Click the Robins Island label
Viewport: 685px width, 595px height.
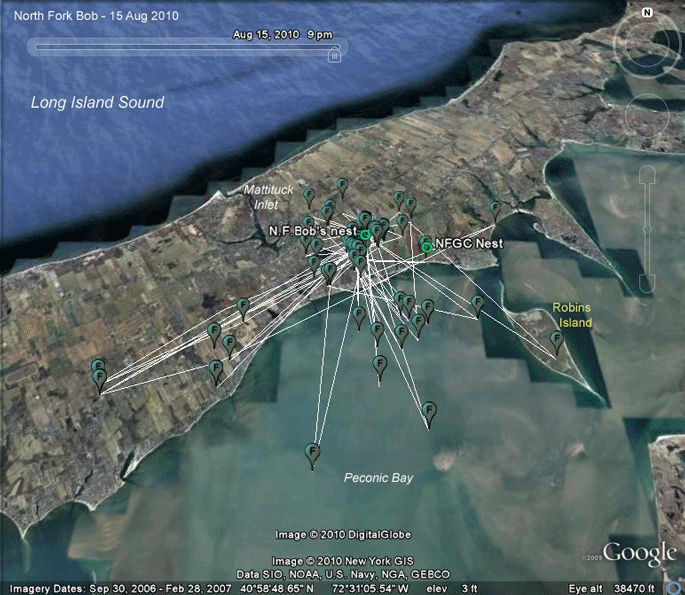[x=572, y=315]
